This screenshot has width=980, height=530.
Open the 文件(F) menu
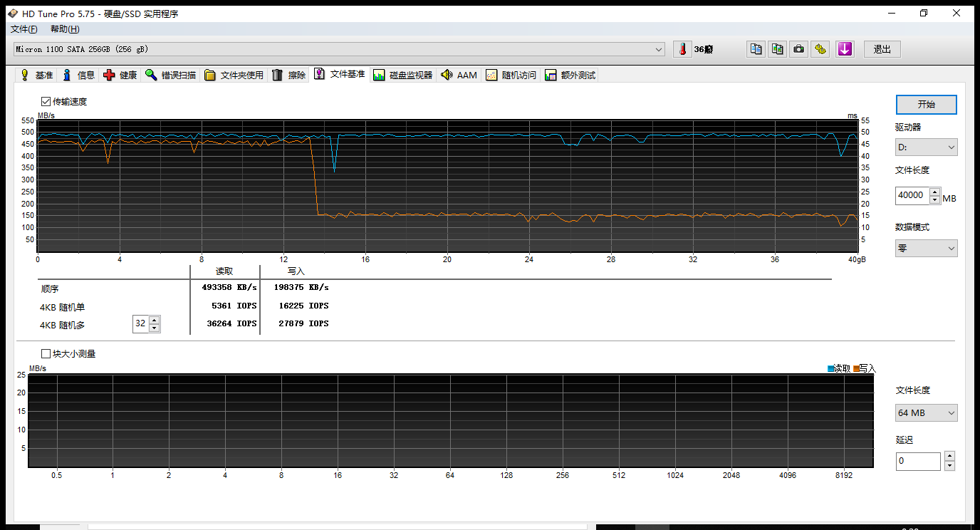[24, 29]
